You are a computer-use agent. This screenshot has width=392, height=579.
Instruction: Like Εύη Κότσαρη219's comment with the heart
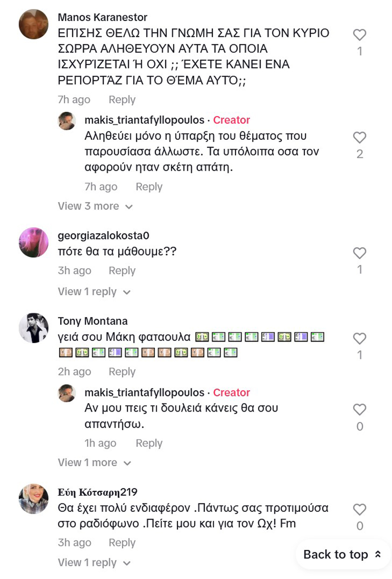pos(359,510)
